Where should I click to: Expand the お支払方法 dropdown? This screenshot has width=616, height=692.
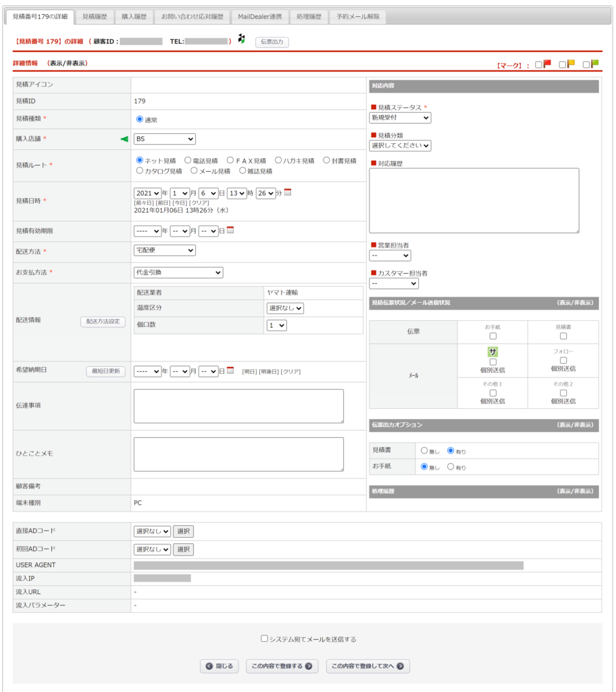(x=178, y=272)
